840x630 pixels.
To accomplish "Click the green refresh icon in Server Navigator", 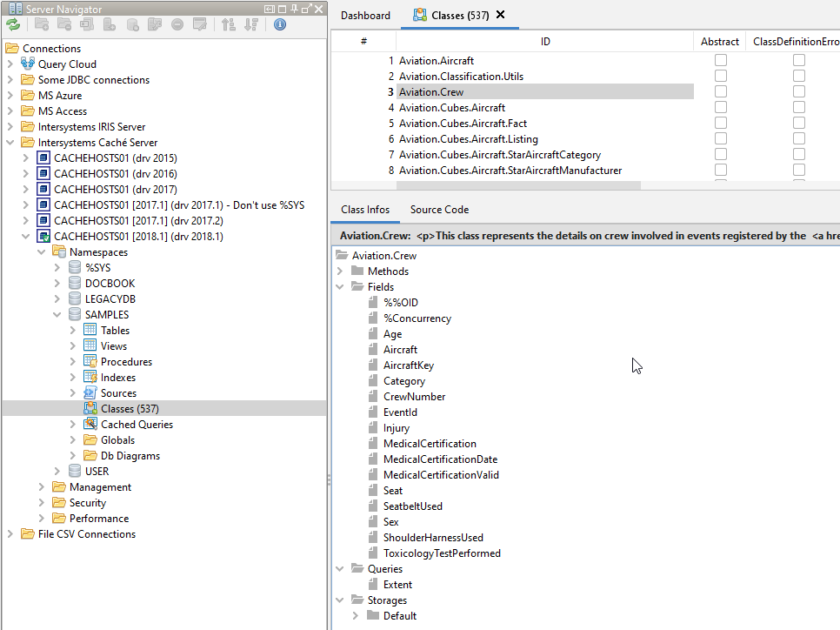I will click(x=13, y=25).
